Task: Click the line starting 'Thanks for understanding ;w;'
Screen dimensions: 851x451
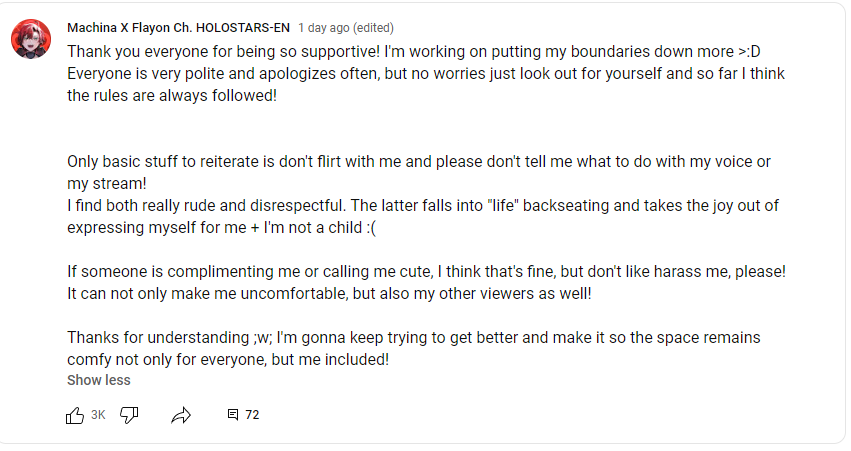Action: point(414,338)
